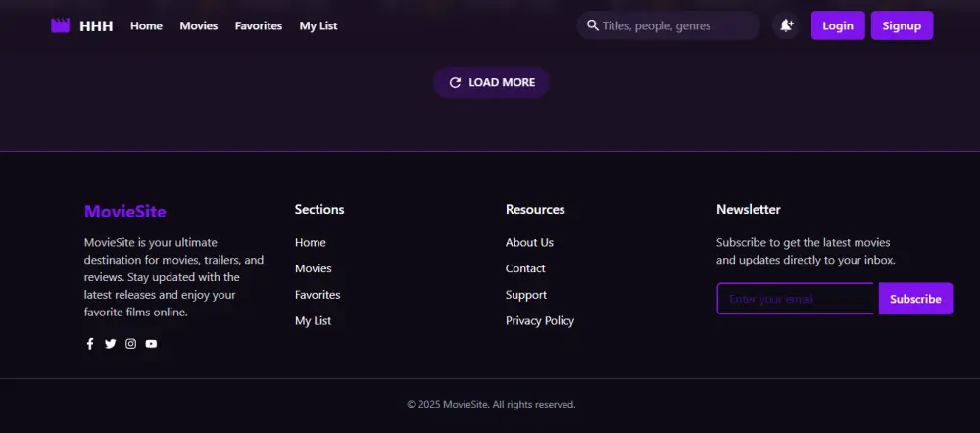Click the notification bell icon
Image resolution: width=980 pixels, height=433 pixels.
pyautogui.click(x=786, y=25)
